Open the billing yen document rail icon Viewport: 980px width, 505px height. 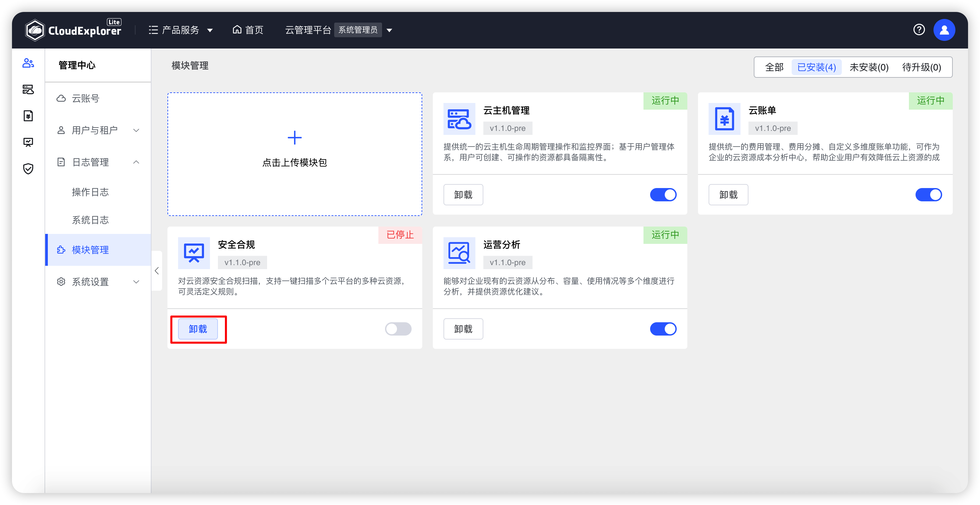(28, 116)
